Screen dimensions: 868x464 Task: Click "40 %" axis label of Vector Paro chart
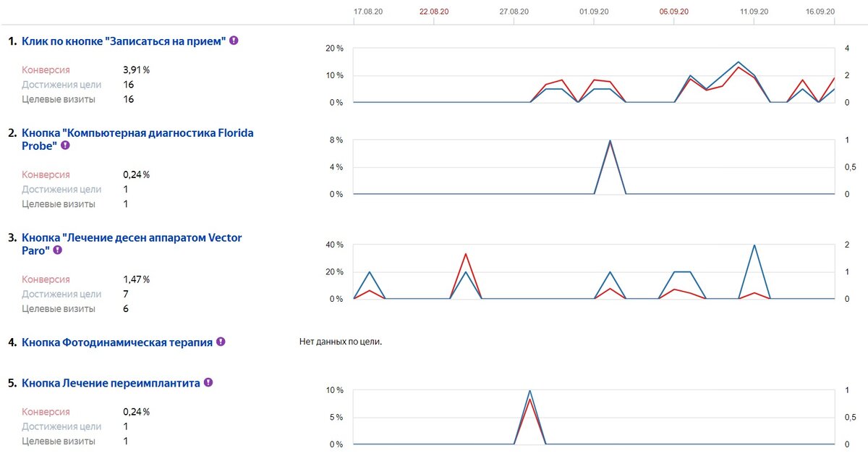pyautogui.click(x=334, y=245)
